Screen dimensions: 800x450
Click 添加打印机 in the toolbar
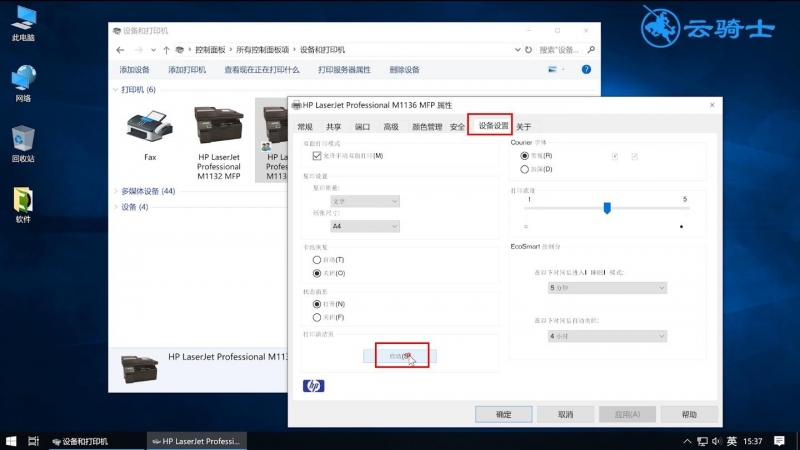pos(187,70)
